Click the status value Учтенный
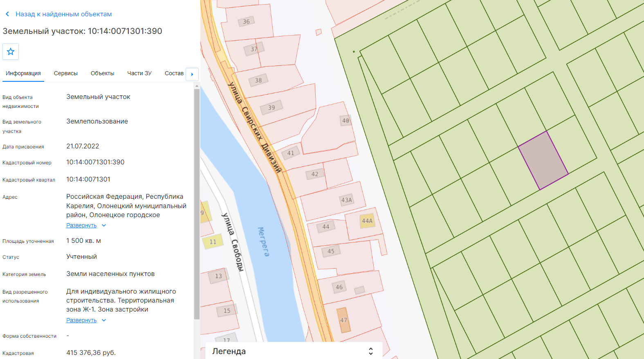644x359 pixels. click(x=82, y=257)
